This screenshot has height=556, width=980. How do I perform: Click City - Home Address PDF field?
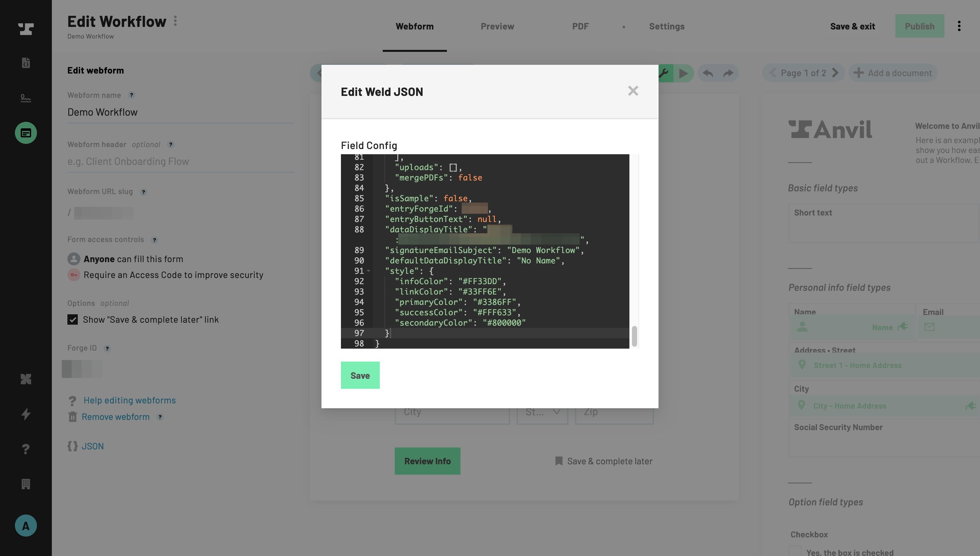tap(885, 406)
